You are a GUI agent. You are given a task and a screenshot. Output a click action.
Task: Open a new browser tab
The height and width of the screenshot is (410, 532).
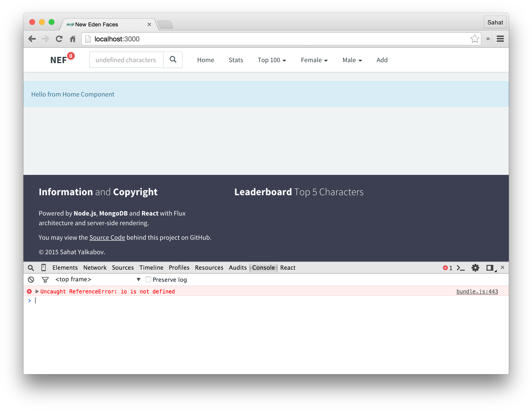[165, 25]
